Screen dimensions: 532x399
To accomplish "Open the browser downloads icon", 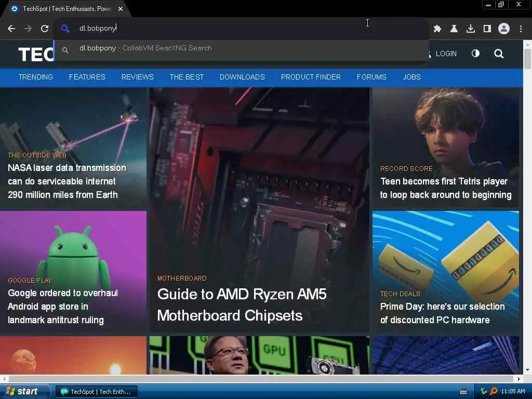I will [471, 29].
